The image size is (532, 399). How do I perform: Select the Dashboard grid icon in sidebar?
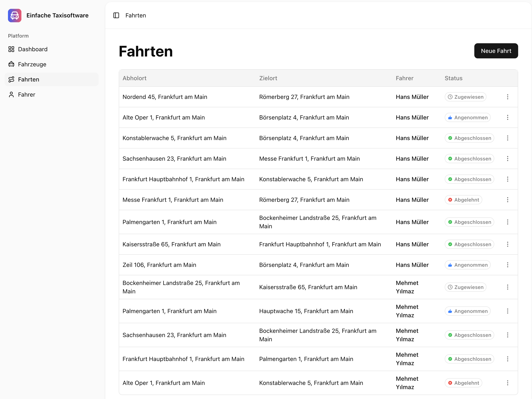click(11, 49)
